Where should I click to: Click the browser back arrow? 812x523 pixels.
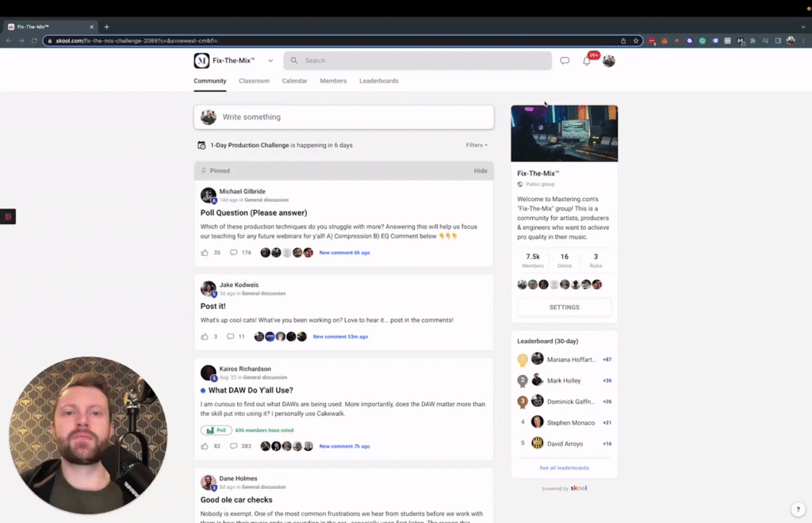point(9,40)
